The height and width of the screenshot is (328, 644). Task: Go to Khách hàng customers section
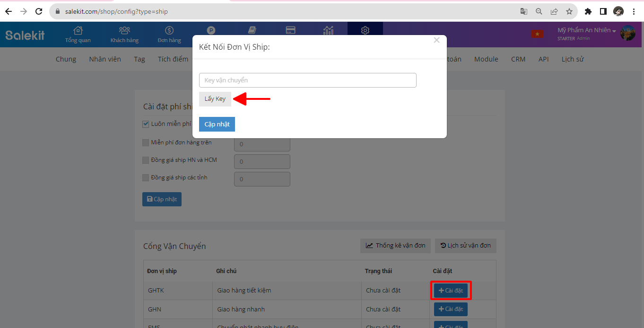point(124,34)
